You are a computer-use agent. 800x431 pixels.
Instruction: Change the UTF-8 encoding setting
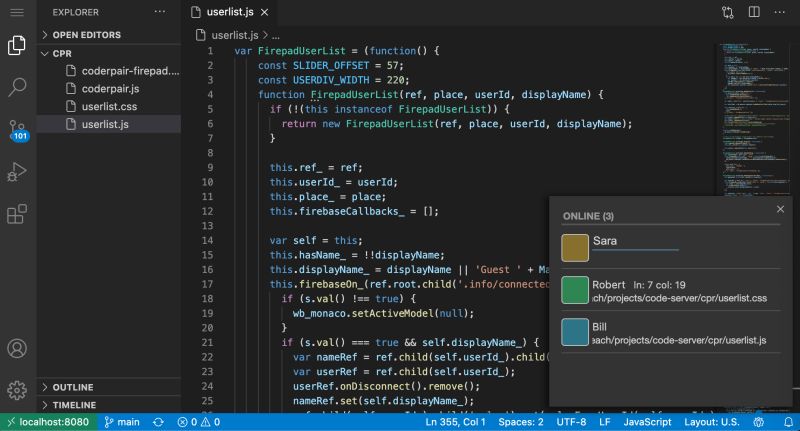pyautogui.click(x=571, y=422)
